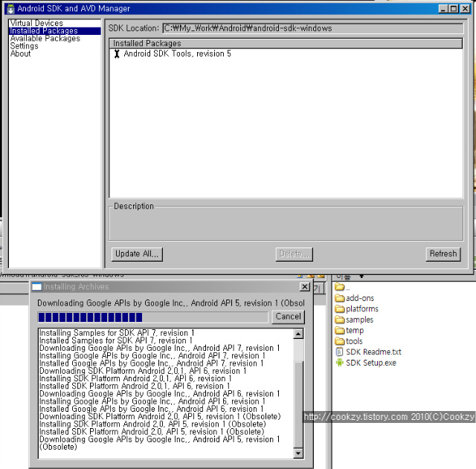Click log line 'Downloading SDK Platform Android 2.0.1'
The image size is (476, 469).
click(143, 371)
